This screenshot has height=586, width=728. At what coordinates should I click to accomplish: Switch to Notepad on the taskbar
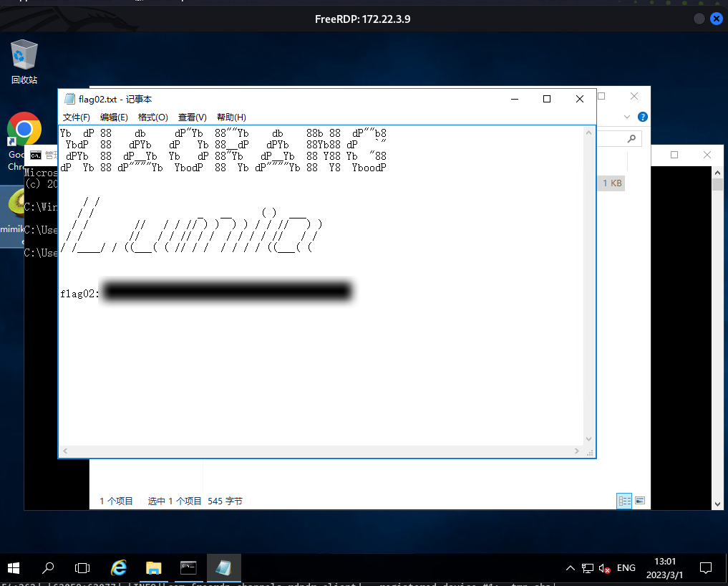click(223, 568)
